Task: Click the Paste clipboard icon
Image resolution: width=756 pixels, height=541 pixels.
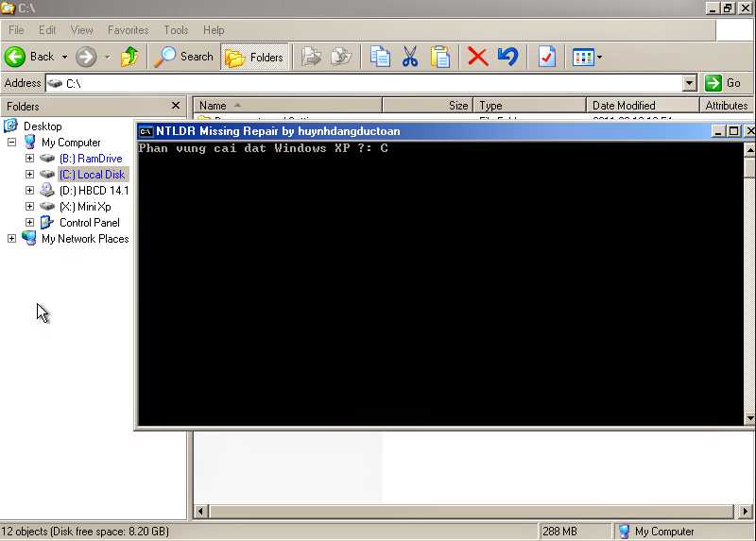Action: (x=440, y=57)
